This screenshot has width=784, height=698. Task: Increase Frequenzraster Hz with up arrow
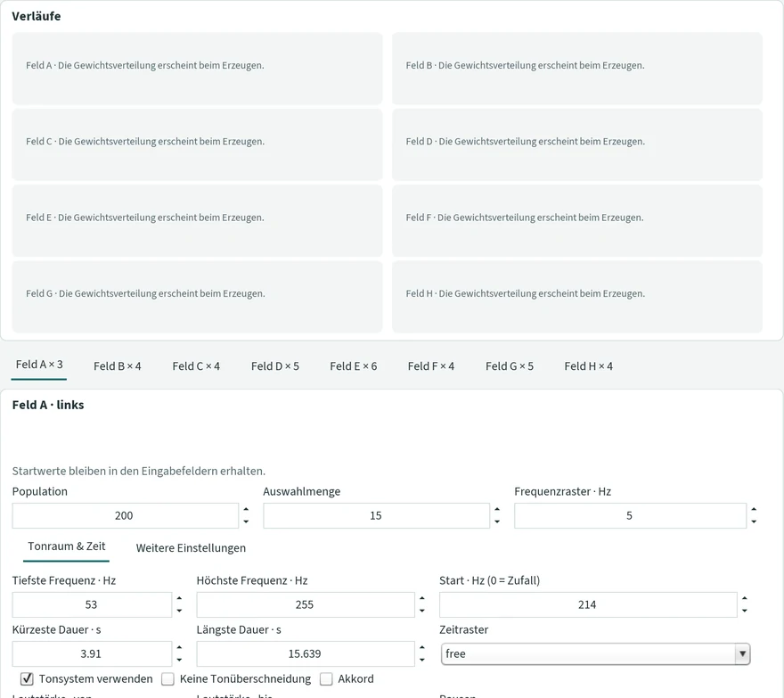click(x=754, y=509)
